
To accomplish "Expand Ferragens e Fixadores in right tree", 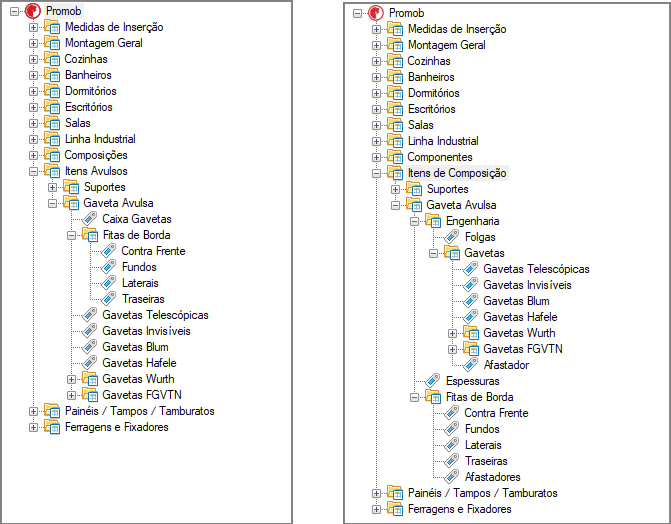I will click(376, 509).
